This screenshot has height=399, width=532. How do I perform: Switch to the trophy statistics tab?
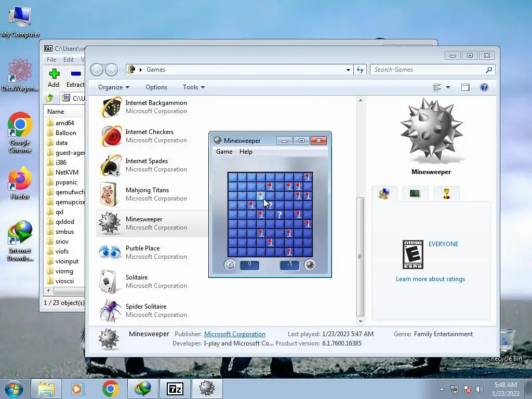click(446, 194)
